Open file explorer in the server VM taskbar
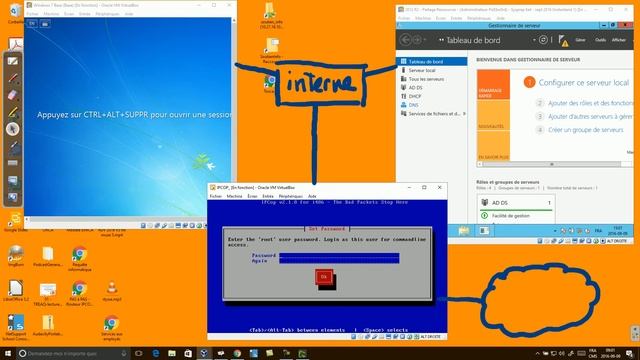Screen dimensions: 640x360 (464, 231)
